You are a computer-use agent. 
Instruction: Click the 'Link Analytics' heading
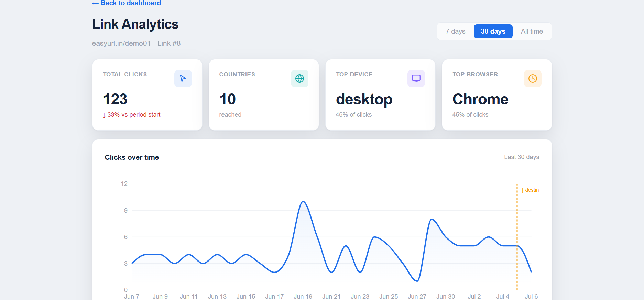point(135,24)
